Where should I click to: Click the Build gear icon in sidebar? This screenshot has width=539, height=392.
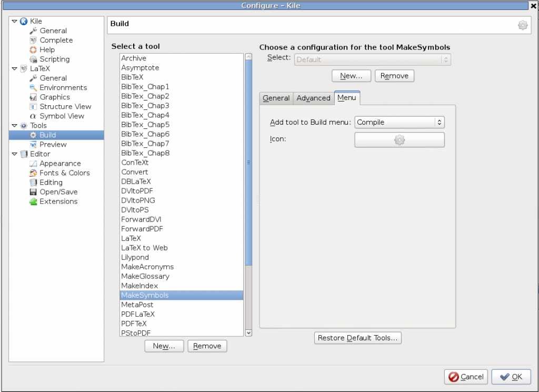point(33,135)
